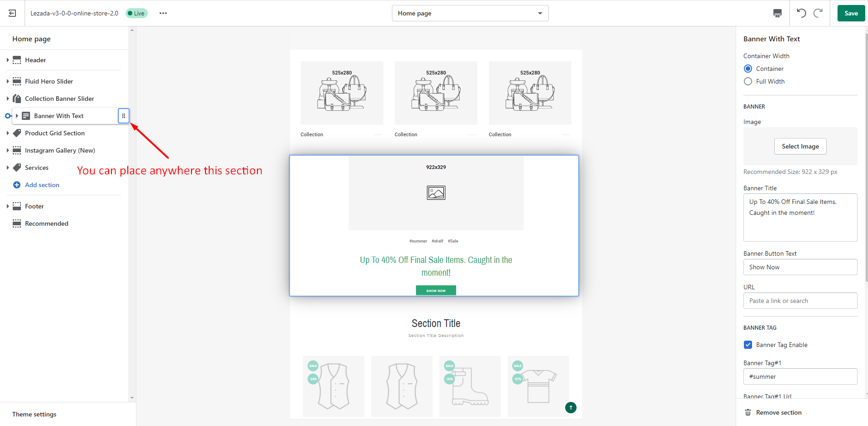Open the three-dot options menu

[x=163, y=13]
